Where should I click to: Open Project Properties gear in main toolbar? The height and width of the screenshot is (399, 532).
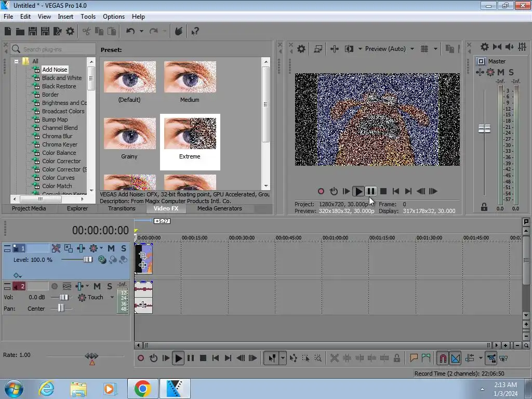[x=70, y=31]
